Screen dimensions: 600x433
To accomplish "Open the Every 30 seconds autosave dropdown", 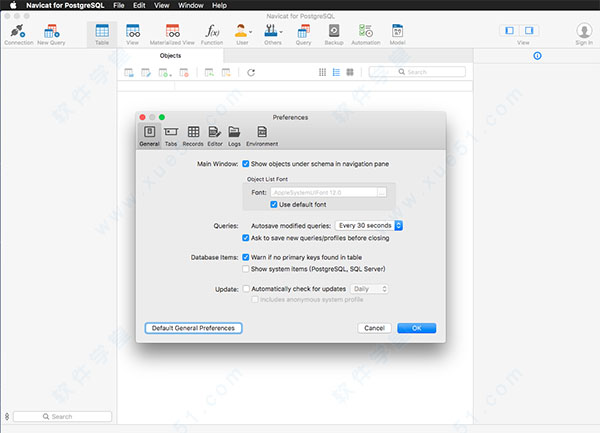I will [369, 226].
